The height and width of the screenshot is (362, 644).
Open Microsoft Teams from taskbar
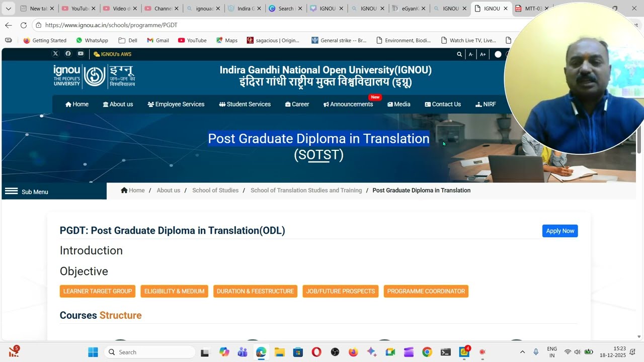(242, 352)
